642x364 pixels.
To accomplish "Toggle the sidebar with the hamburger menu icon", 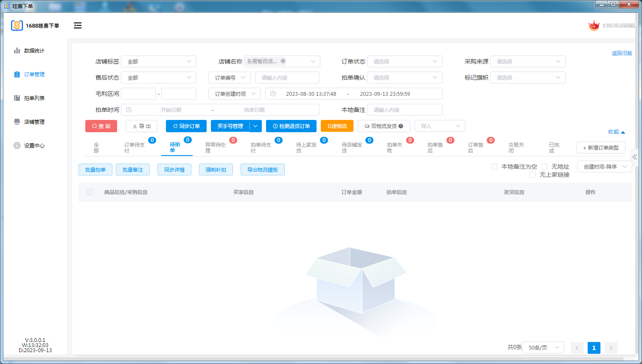I will click(78, 25).
